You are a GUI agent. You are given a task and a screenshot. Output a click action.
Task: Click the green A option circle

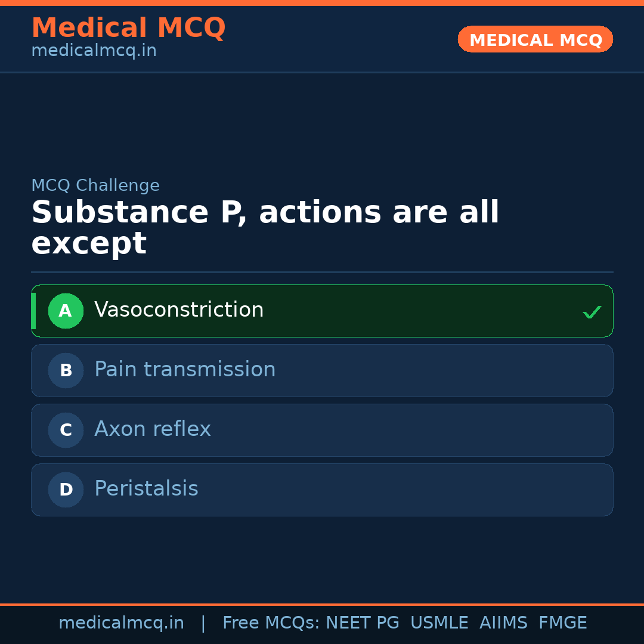(x=66, y=311)
